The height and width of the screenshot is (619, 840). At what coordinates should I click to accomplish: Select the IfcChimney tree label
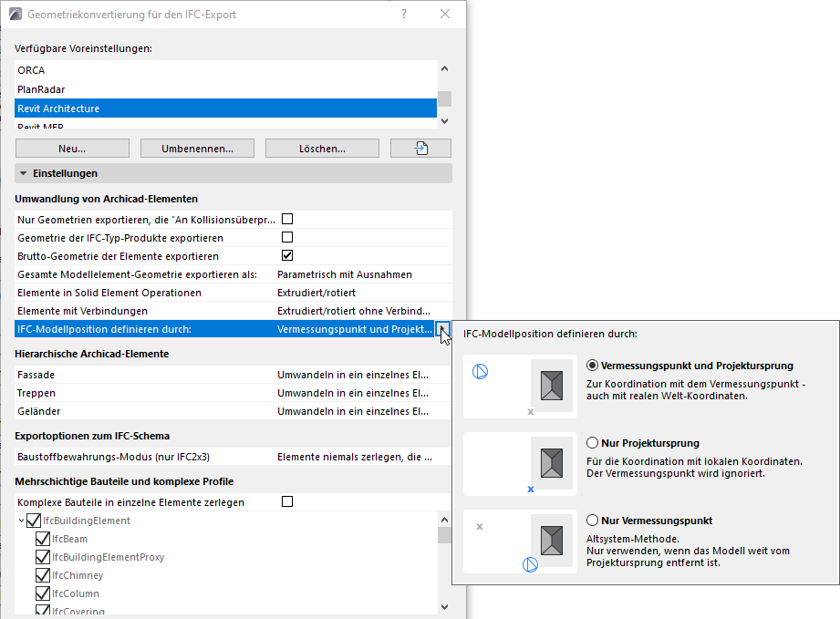click(x=78, y=575)
